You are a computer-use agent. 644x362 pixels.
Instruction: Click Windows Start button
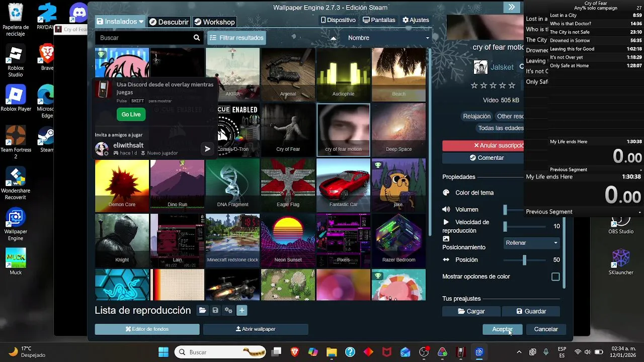[x=164, y=352]
